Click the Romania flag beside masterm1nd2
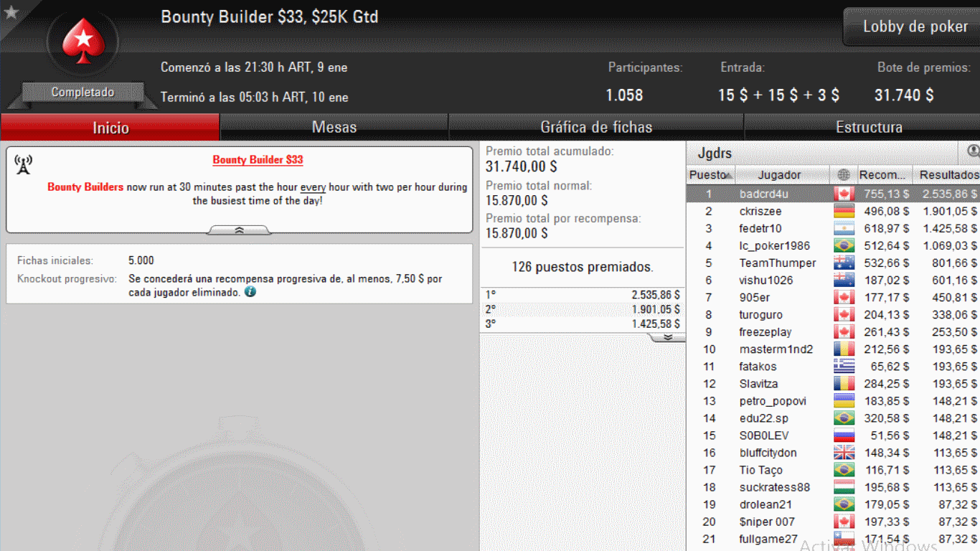This screenshot has height=551, width=980. [844, 349]
